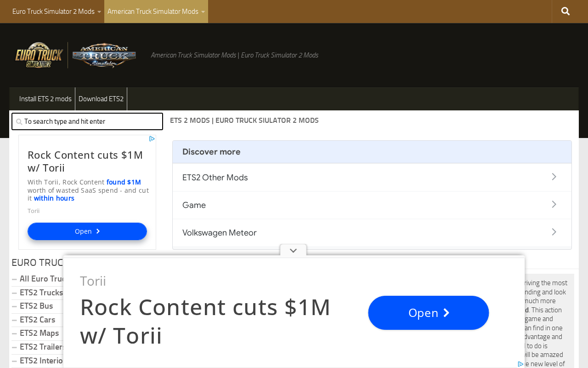
Task: Open ETS2 Other Mods chevron row
Action: [372, 177]
